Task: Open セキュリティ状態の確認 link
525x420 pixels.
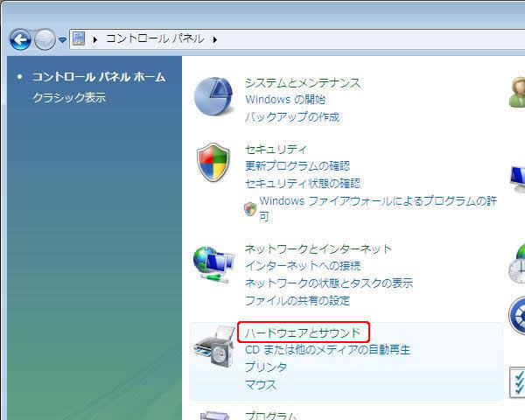Action: (x=303, y=183)
